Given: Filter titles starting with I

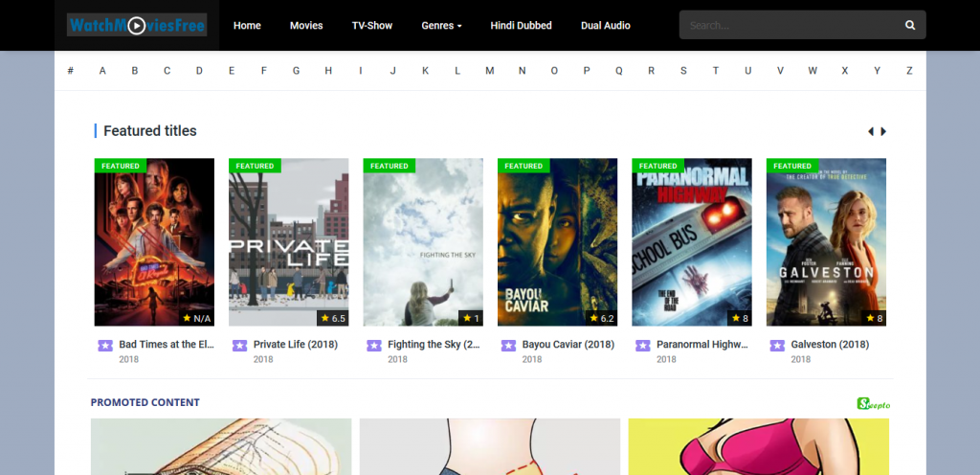Looking at the screenshot, I should point(361,71).
